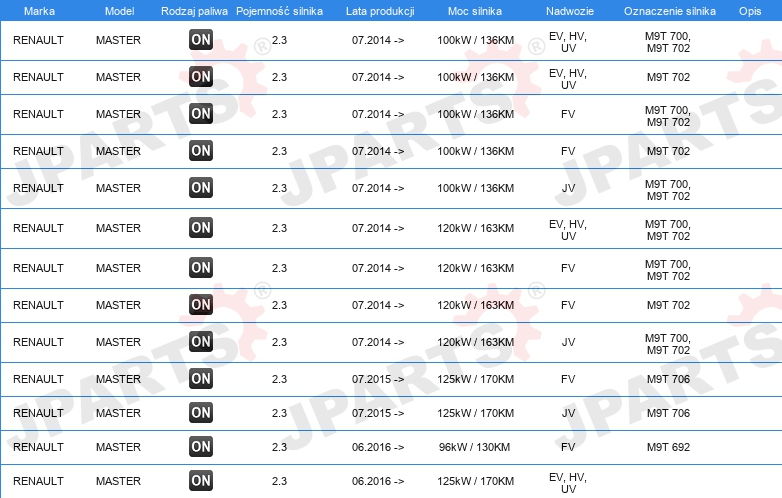Select the Lata produkcji column header
The height and width of the screenshot is (498, 782).
[380, 11]
